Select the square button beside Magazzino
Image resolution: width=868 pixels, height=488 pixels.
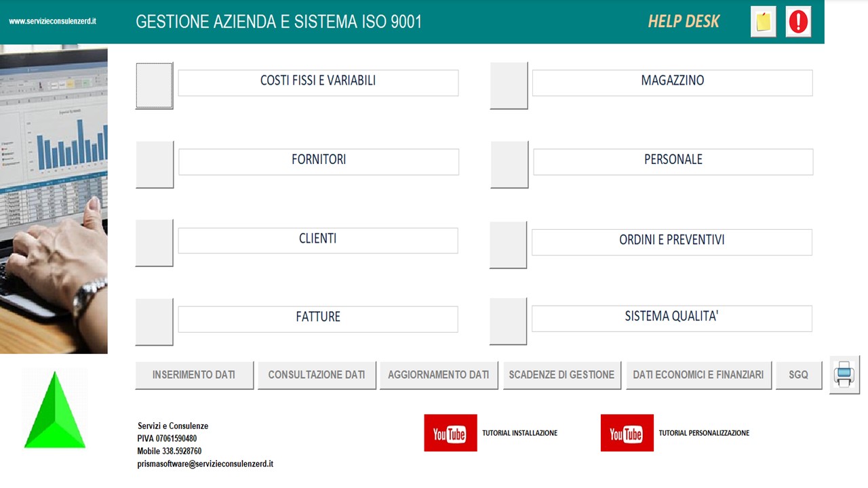(x=509, y=85)
